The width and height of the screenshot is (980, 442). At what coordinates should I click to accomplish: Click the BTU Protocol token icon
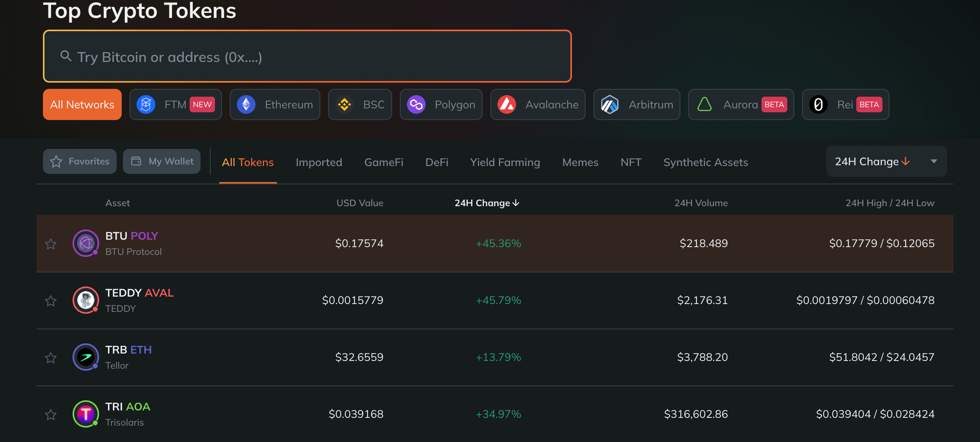(86, 243)
